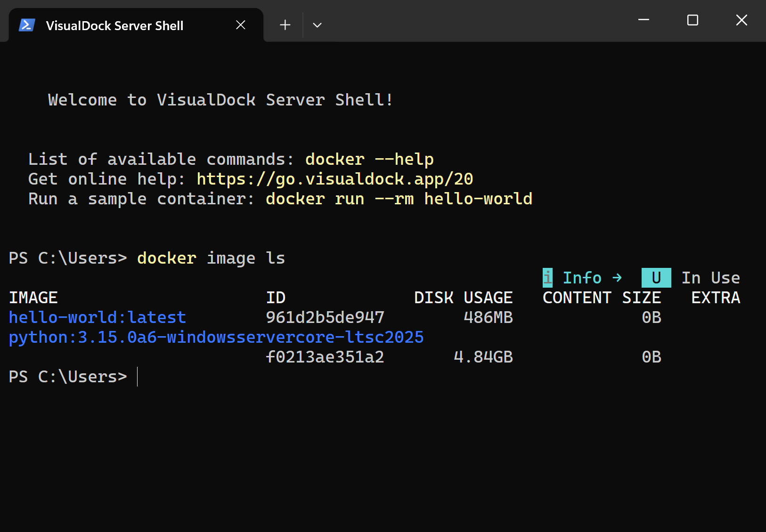Click the DISK USAGE column header

click(x=463, y=298)
